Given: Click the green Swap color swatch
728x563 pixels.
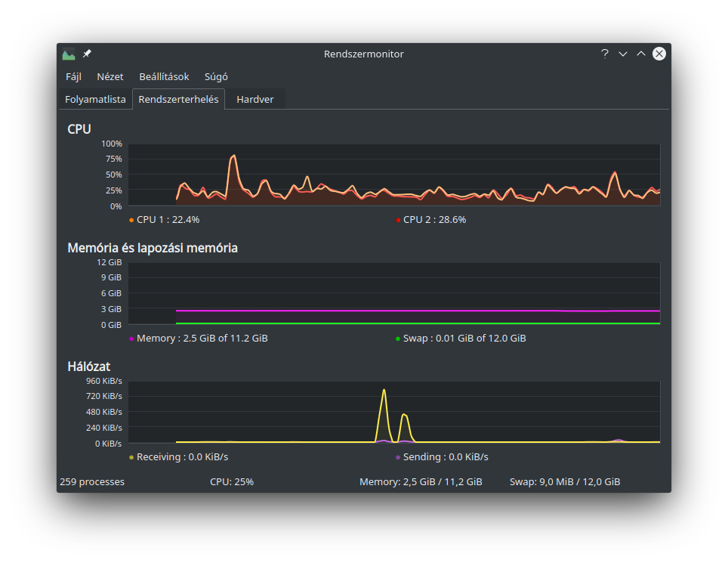Looking at the screenshot, I should (x=398, y=338).
